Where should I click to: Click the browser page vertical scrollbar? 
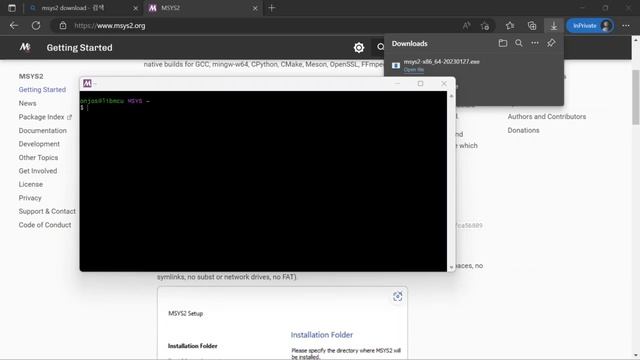point(636,97)
